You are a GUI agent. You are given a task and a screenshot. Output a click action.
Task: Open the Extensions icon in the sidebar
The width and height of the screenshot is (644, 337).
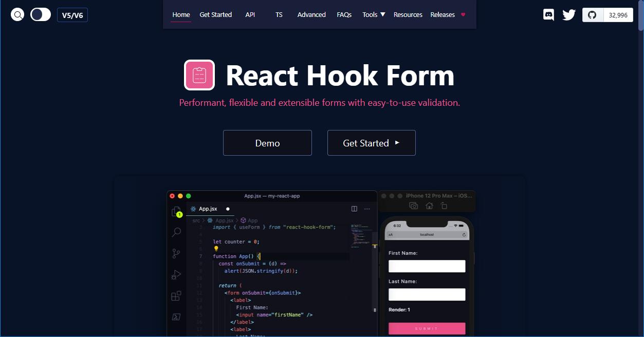(176, 295)
